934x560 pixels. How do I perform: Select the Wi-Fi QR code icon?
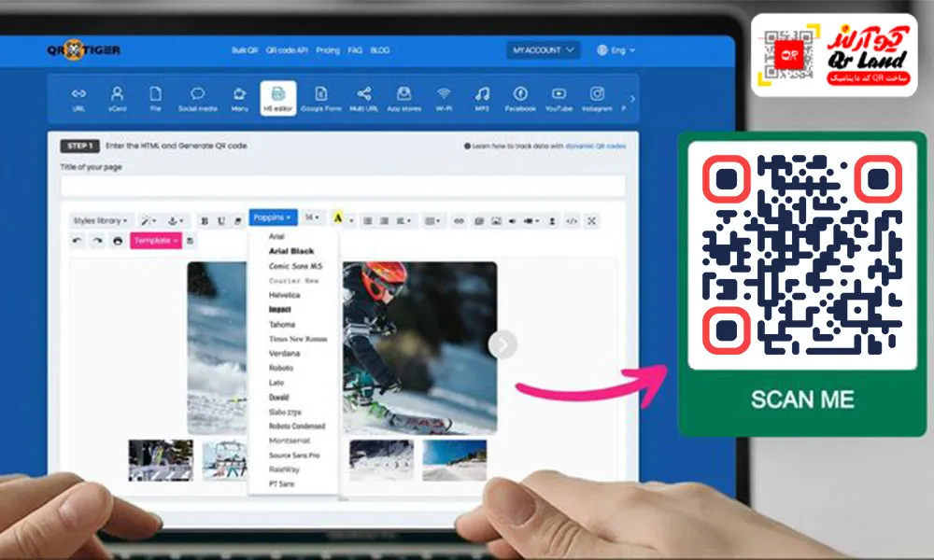point(444,98)
